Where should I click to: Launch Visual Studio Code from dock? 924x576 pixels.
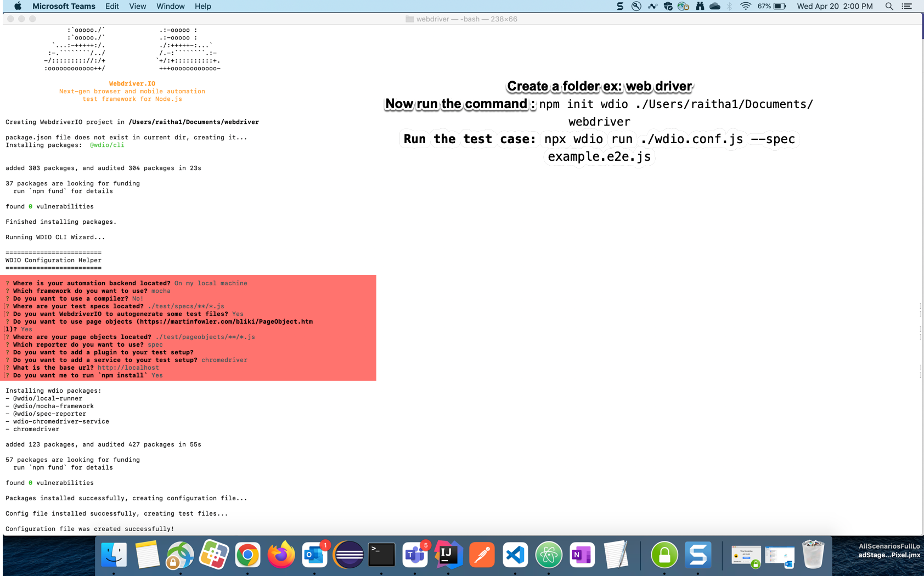pyautogui.click(x=515, y=555)
